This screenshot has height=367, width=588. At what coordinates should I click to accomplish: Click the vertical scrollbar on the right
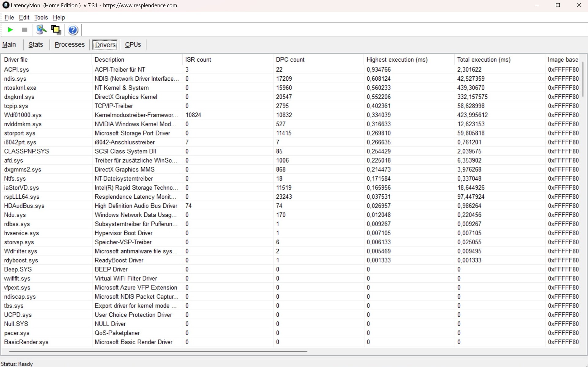(583, 80)
